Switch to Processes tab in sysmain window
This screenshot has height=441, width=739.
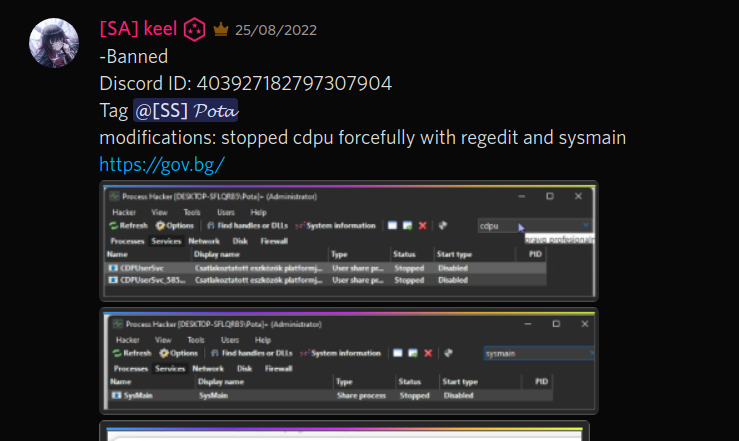click(131, 369)
